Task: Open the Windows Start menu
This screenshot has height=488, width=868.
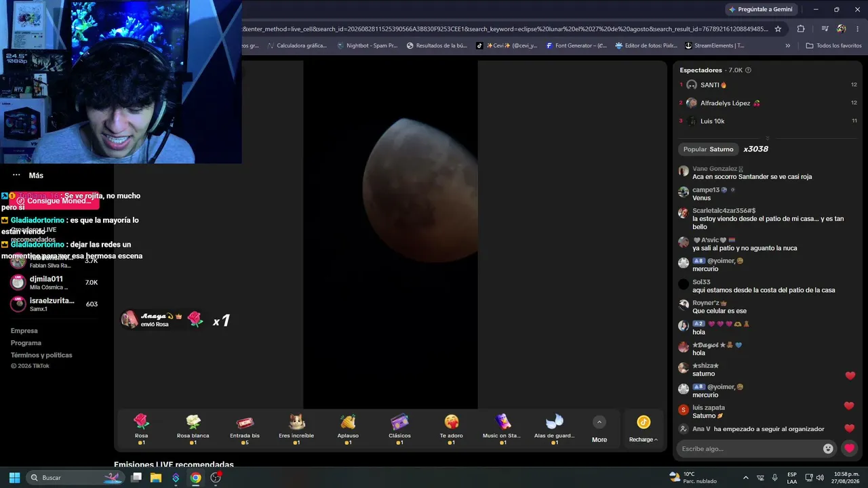Action: 14,477
